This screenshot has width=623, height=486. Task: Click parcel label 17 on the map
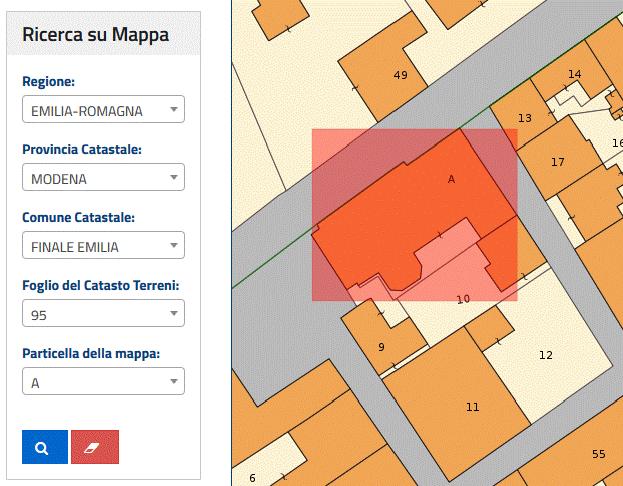557,162
